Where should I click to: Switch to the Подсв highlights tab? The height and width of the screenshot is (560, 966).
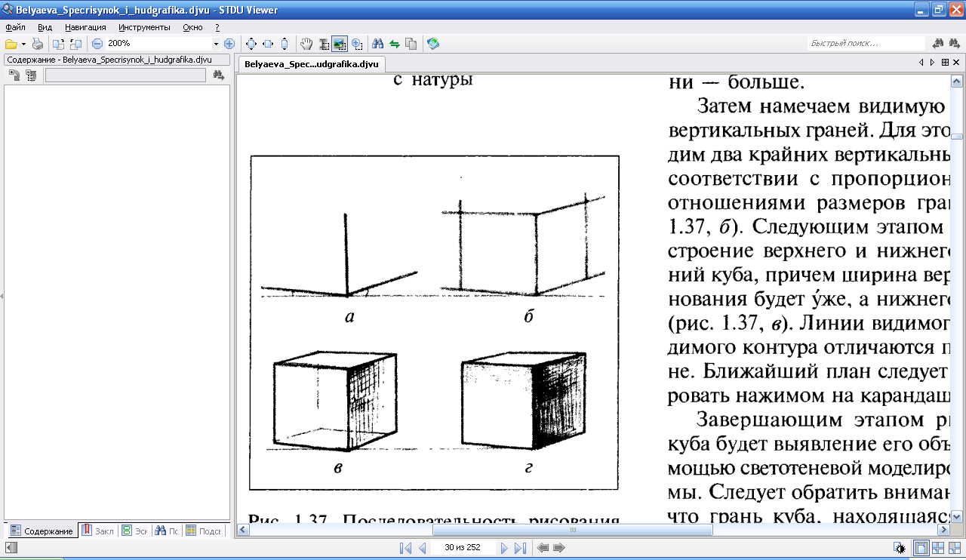tap(204, 531)
